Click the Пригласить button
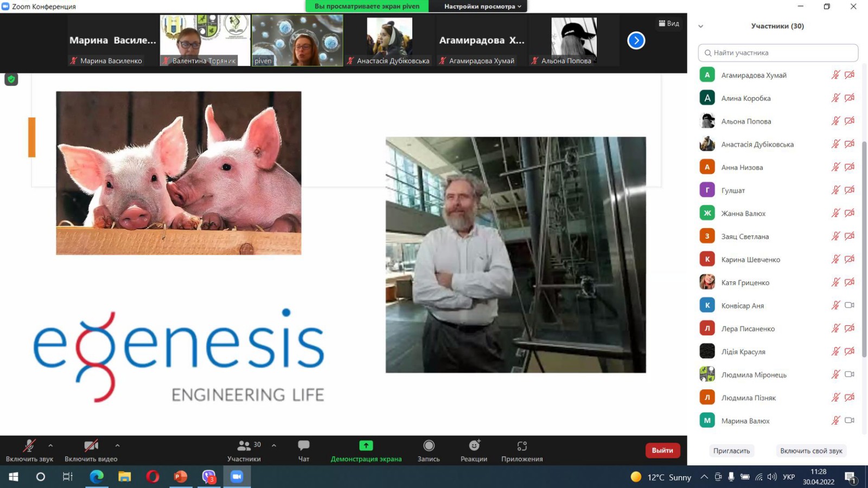This screenshot has height=488, width=868. tap(731, 451)
